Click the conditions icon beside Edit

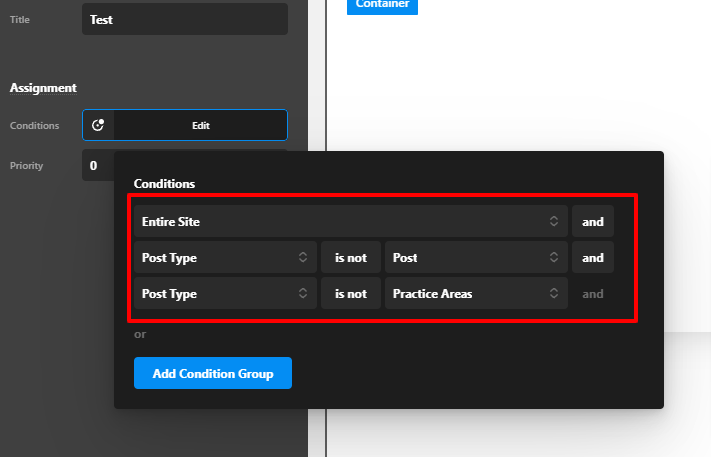[98, 125]
